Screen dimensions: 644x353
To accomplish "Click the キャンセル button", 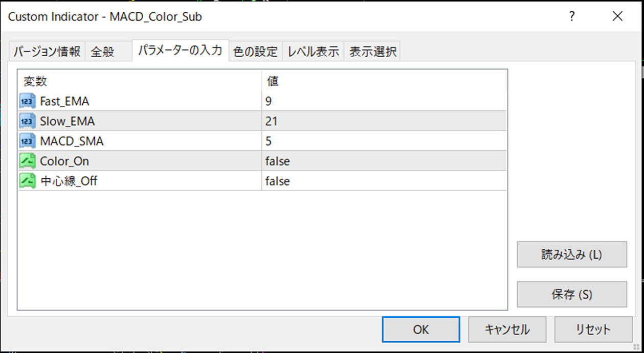I will [507, 330].
